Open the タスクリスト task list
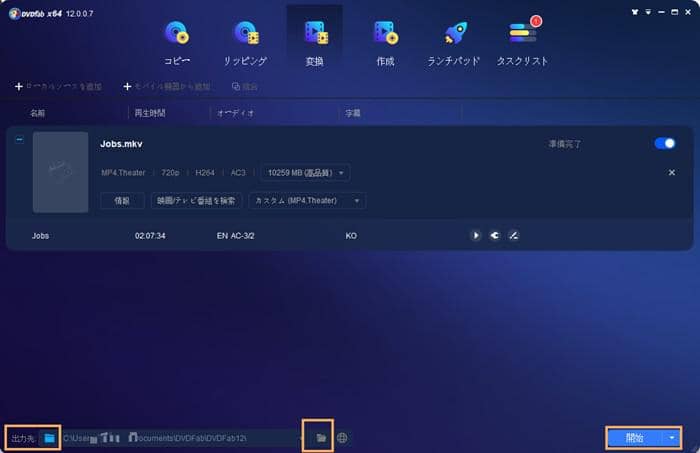 [x=522, y=44]
